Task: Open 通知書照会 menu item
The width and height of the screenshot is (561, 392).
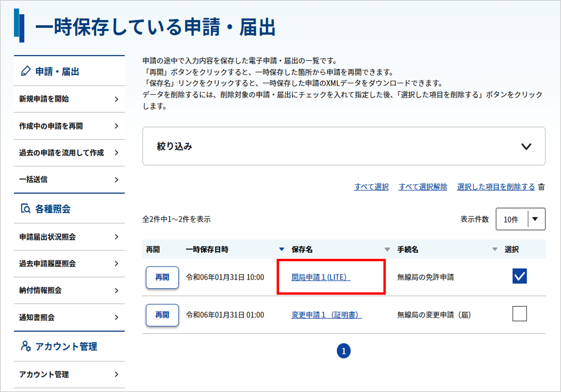Action: (69, 317)
